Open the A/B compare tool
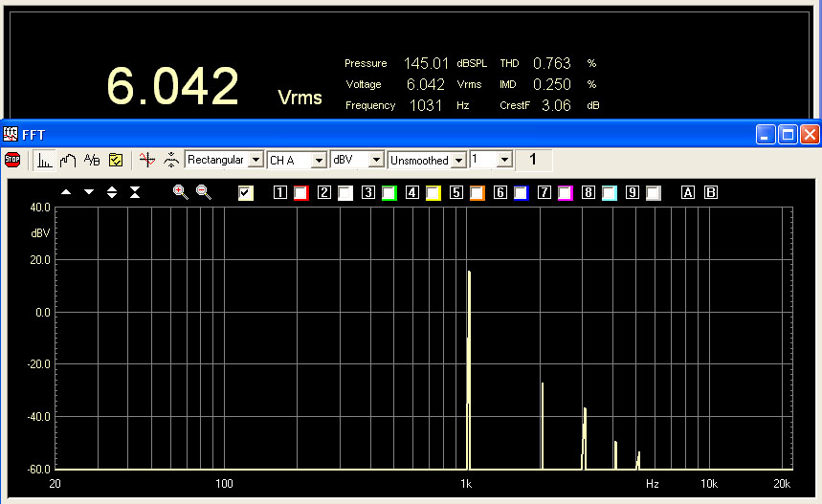 pyautogui.click(x=92, y=160)
